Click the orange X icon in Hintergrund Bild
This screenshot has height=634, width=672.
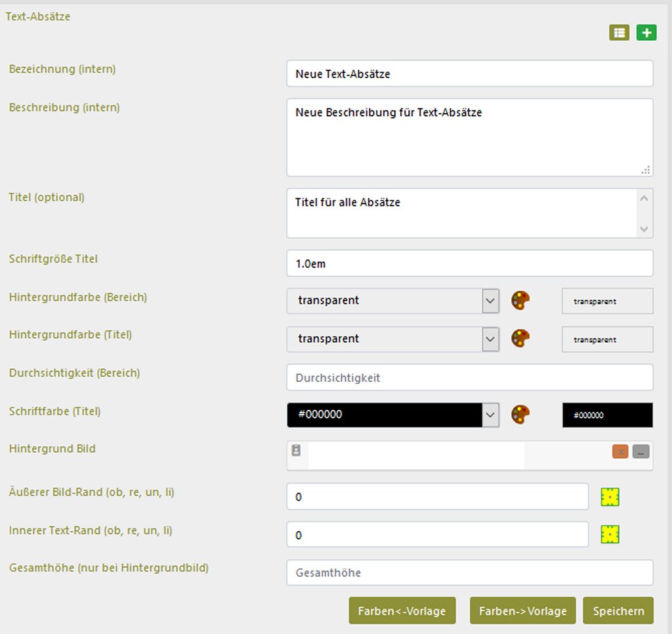(x=620, y=452)
